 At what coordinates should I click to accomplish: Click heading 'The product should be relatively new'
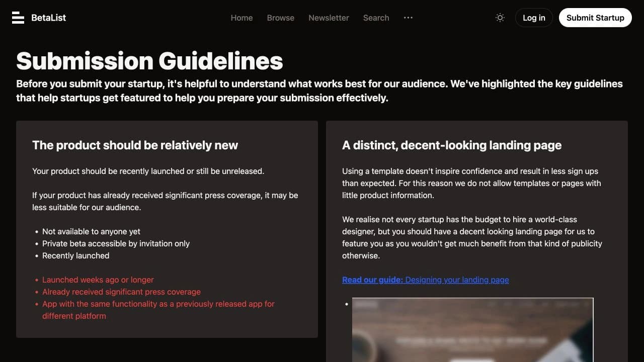click(135, 145)
